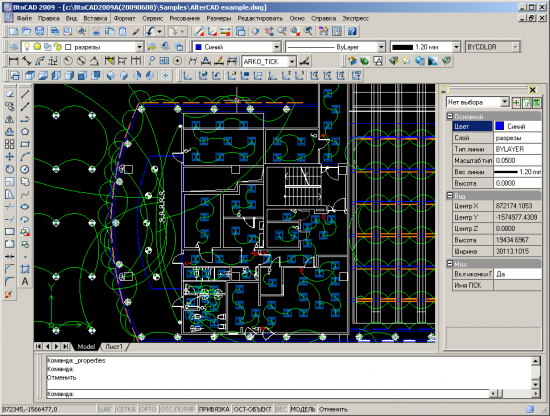This screenshot has width=550, height=416.
Task: Click the Слой property value разрезы
Action: [518, 138]
